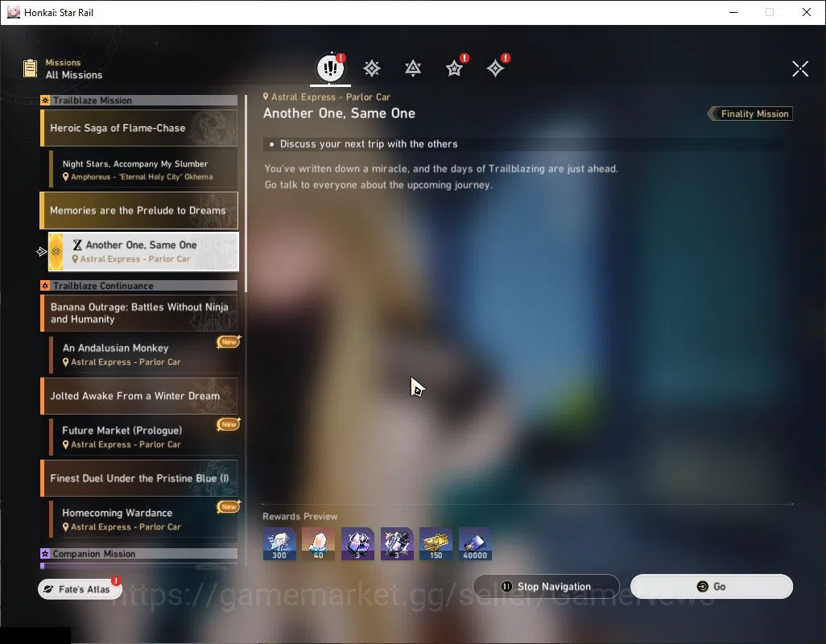
Task: View the 150 quantity gold reward
Action: pyautogui.click(x=436, y=544)
